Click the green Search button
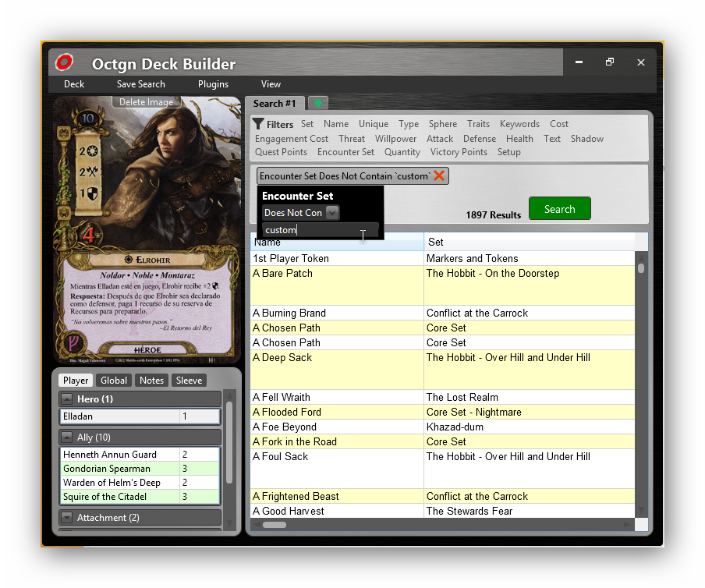705x588 pixels. pyautogui.click(x=560, y=208)
